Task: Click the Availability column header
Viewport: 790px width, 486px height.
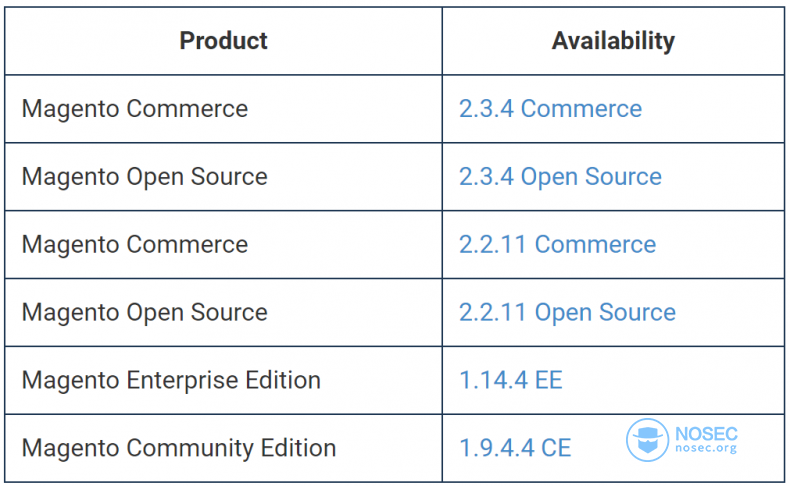Action: click(x=613, y=41)
